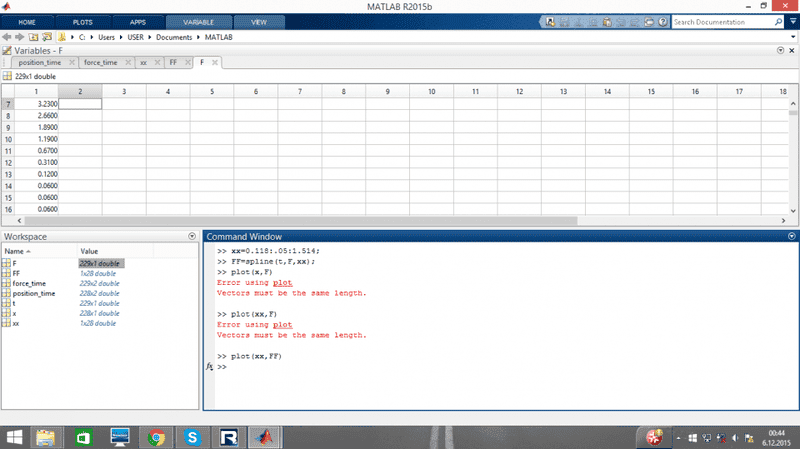The image size is (800, 449).
Task: Expand the toolstrip minimize dropdown arrow
Action: point(793,21)
